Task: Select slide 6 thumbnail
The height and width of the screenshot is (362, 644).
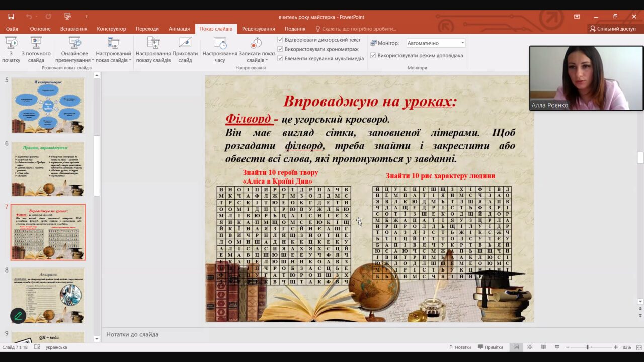Action: [x=48, y=169]
